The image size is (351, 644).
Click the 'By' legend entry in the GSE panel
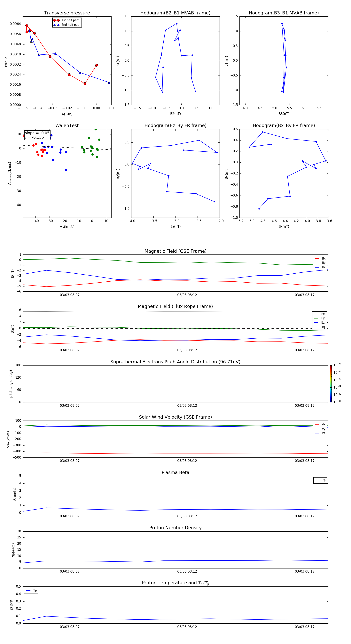(x=320, y=263)
